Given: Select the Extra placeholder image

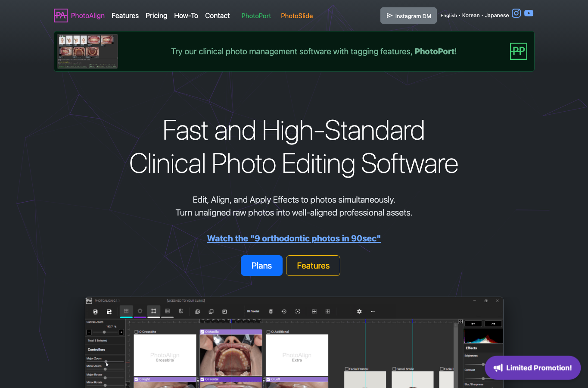Looking at the screenshot, I should (297, 355).
